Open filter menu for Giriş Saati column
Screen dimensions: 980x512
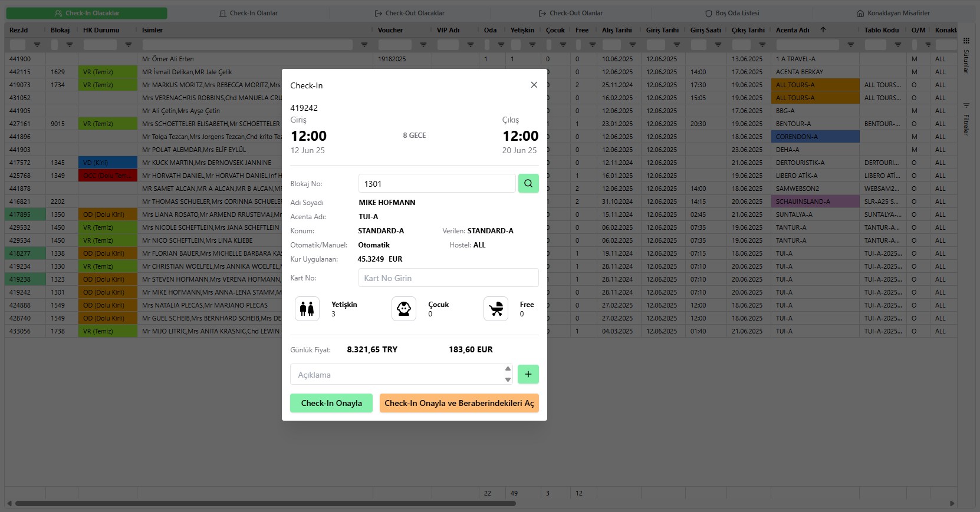click(718, 45)
